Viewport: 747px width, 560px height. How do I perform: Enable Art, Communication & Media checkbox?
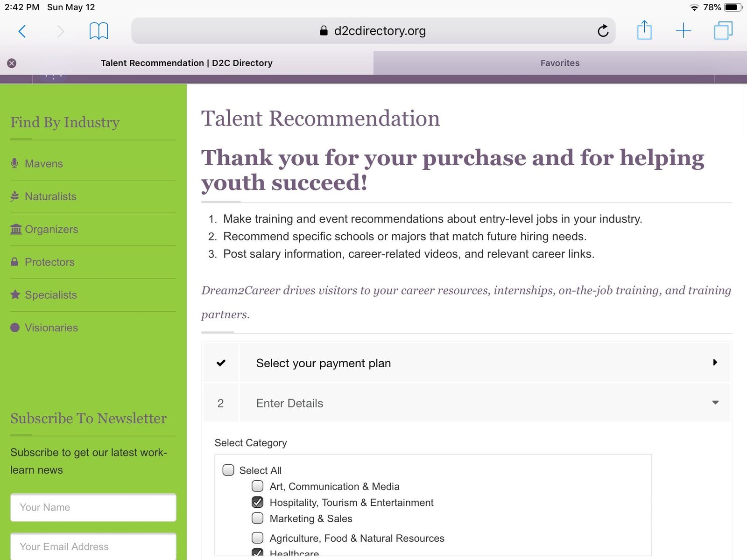click(257, 486)
